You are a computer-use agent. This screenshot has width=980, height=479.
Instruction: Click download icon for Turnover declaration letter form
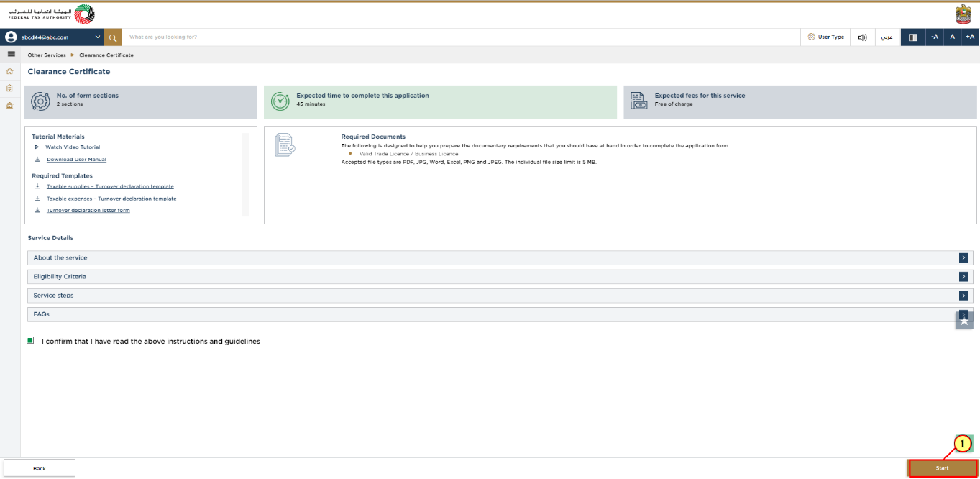pyautogui.click(x=37, y=210)
